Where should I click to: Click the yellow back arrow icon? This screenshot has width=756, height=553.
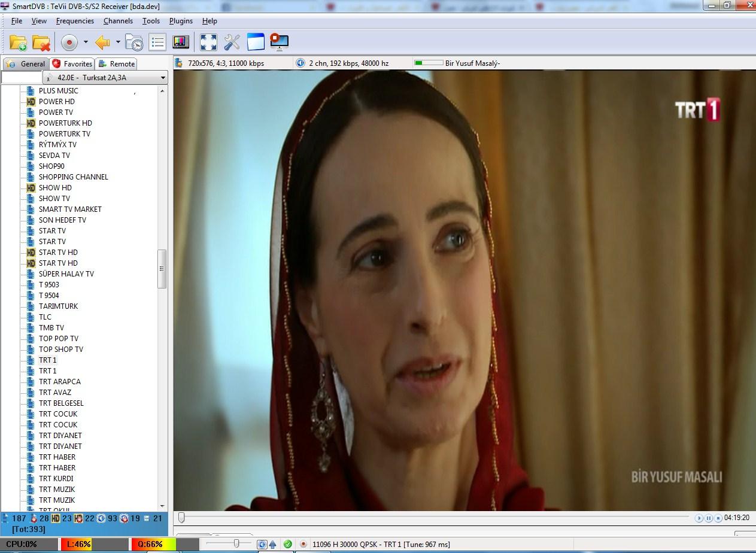[103, 42]
